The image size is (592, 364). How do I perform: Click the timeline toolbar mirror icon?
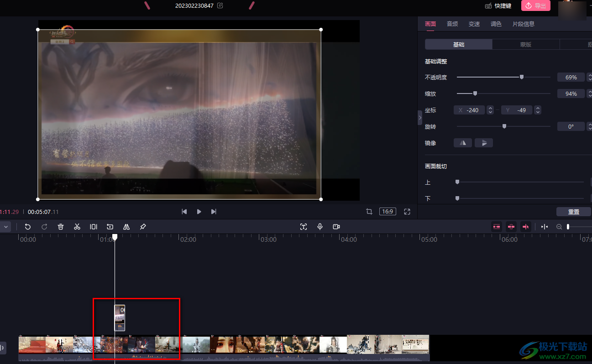tap(126, 227)
